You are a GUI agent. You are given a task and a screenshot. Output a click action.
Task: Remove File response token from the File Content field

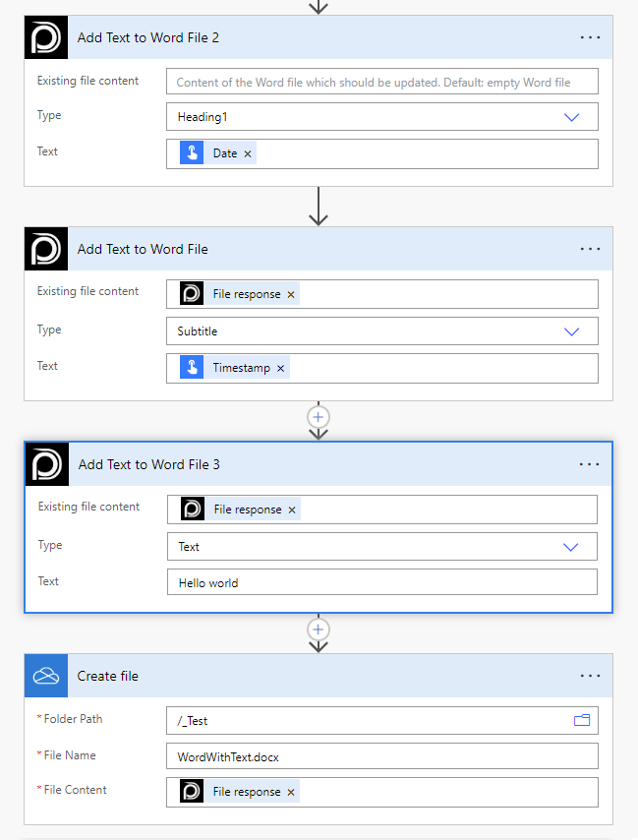point(291,792)
